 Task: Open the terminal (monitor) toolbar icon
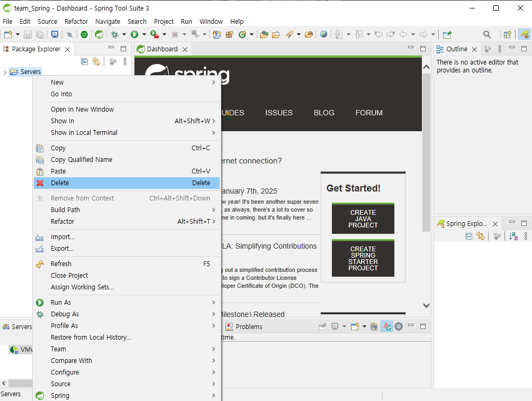click(55, 34)
